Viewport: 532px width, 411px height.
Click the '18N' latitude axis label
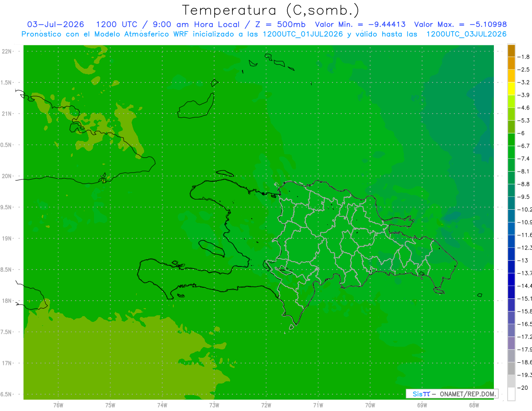(x=7, y=301)
